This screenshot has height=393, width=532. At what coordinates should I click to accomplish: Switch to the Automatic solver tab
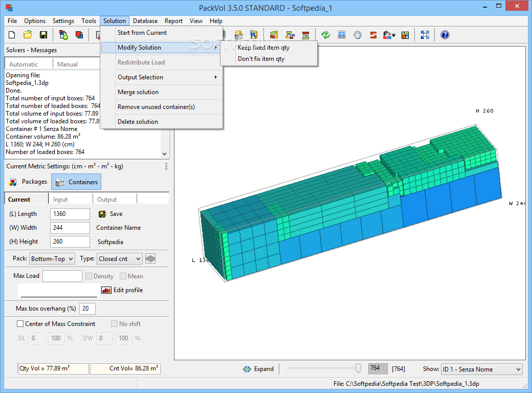[24, 64]
